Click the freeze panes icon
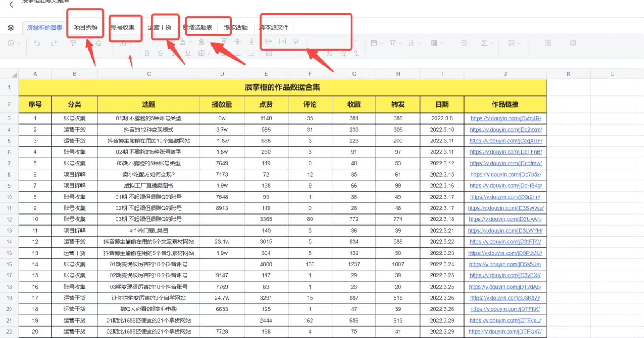The height and width of the screenshot is (338, 644). [373, 43]
